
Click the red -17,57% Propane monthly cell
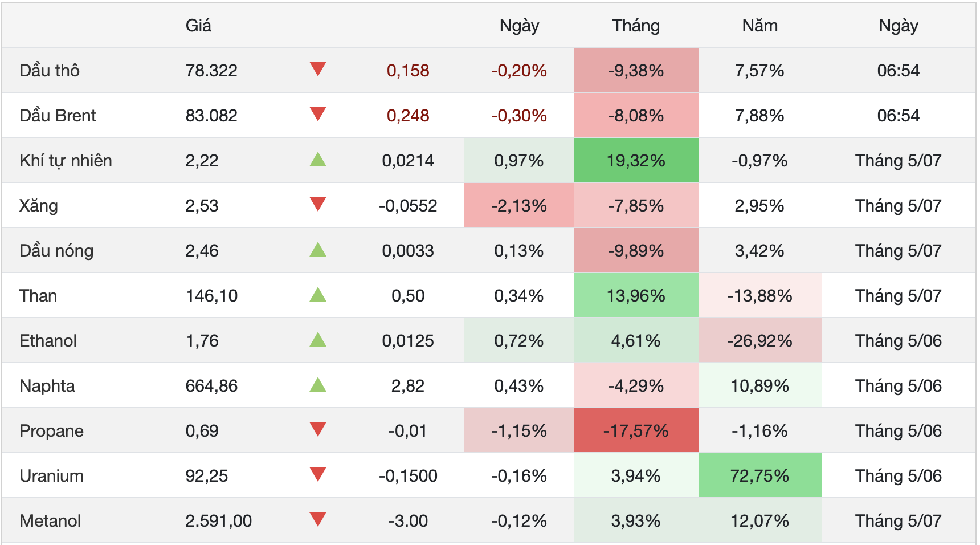636,430
